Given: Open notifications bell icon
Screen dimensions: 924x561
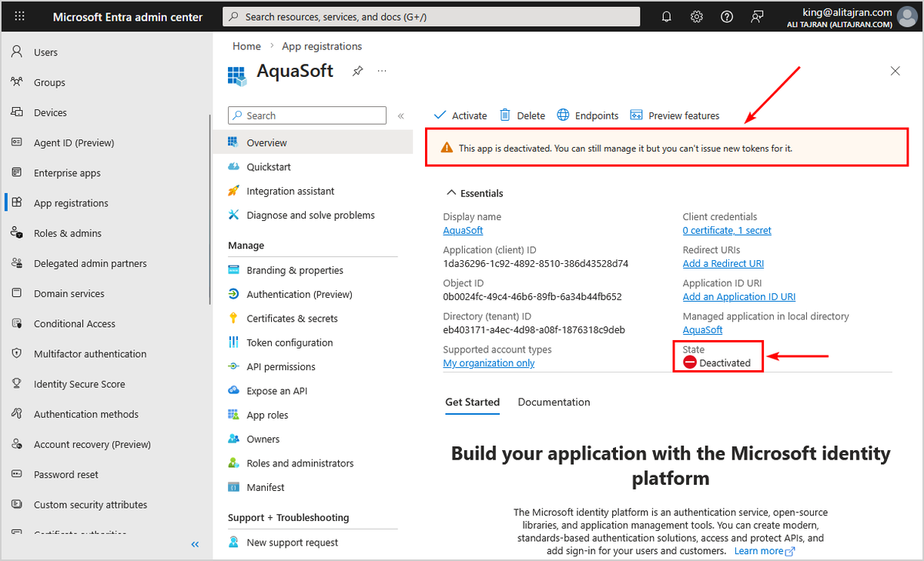Looking at the screenshot, I should (667, 17).
